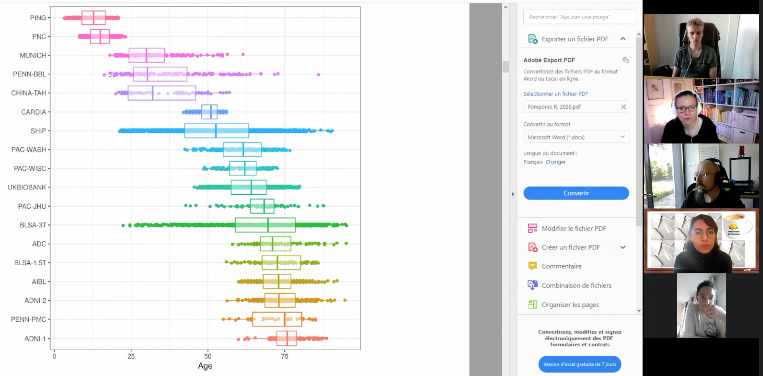Click the Créer un fichier PDF icon
763x376 pixels.
click(532, 247)
